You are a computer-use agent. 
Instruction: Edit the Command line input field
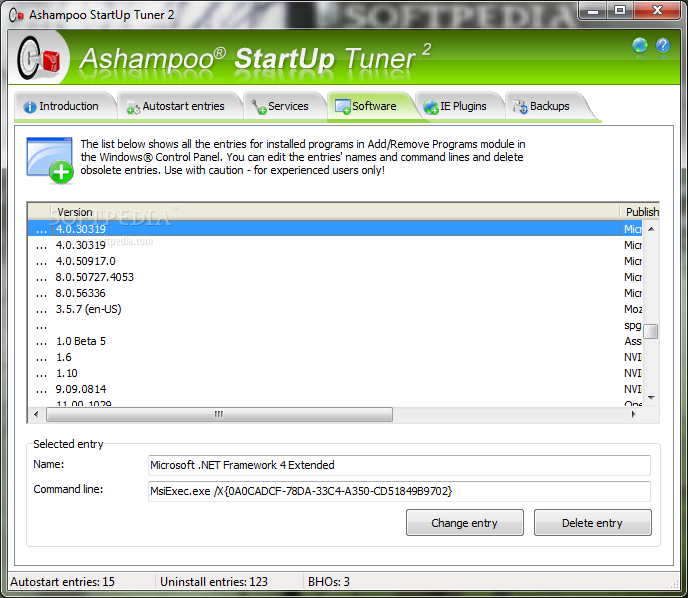(399, 491)
